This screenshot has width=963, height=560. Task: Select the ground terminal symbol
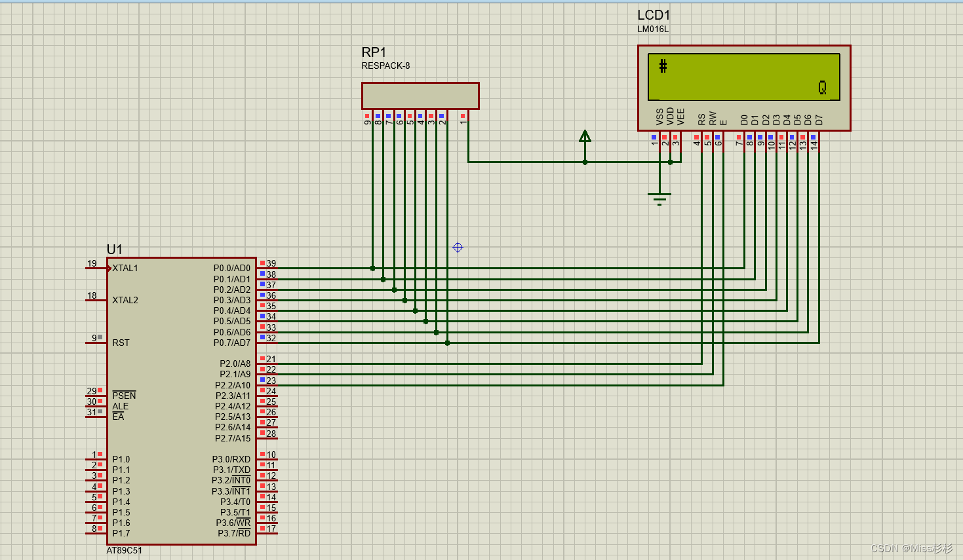tap(659, 199)
